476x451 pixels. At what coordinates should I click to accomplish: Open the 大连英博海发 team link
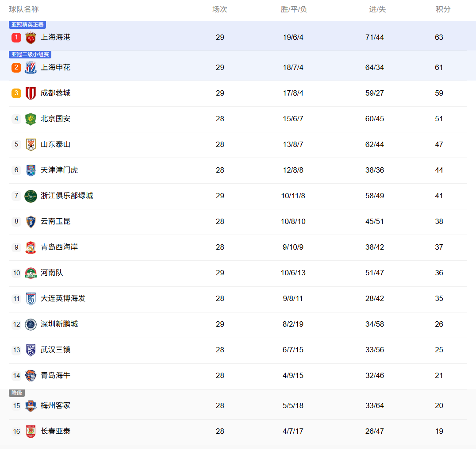(x=63, y=298)
